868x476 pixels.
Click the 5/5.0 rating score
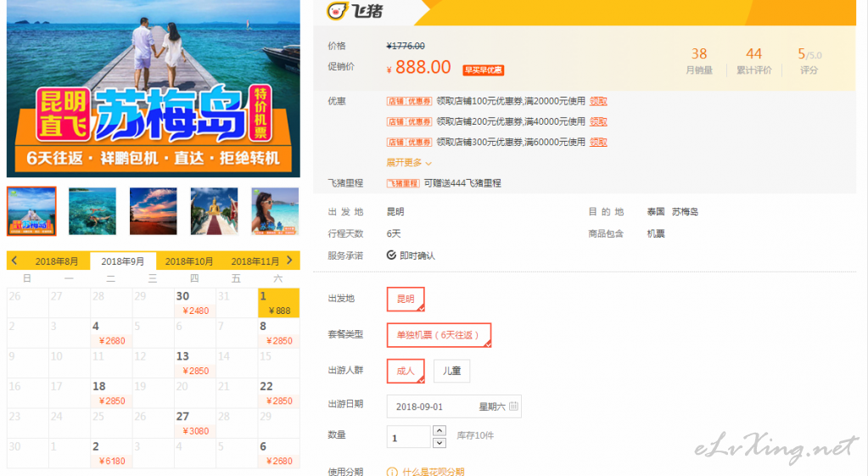[809, 53]
